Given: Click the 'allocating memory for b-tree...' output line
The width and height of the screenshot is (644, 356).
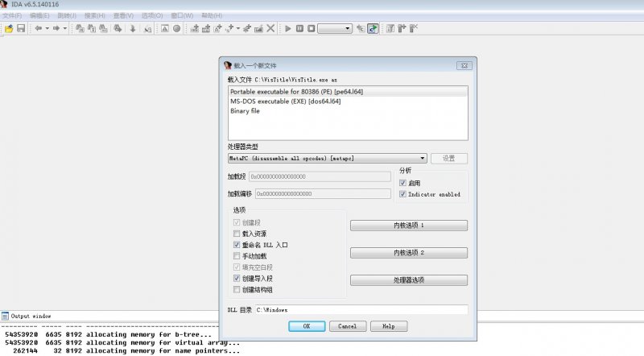Looking at the screenshot, I should tap(149, 334).
